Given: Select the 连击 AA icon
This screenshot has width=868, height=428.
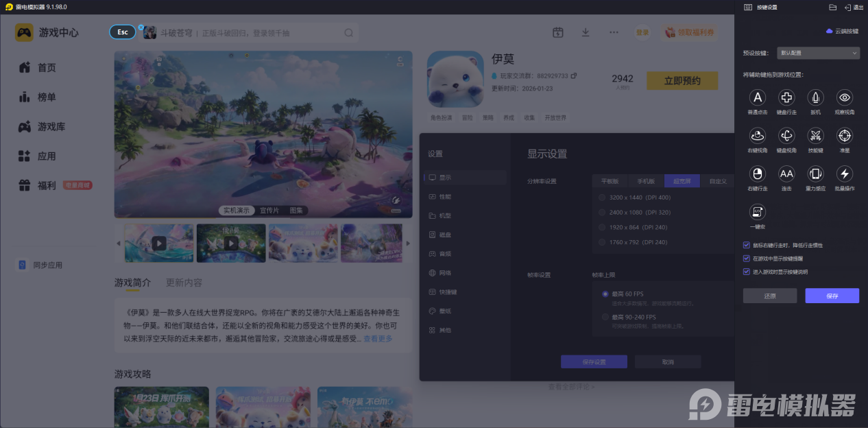Looking at the screenshot, I should 786,174.
